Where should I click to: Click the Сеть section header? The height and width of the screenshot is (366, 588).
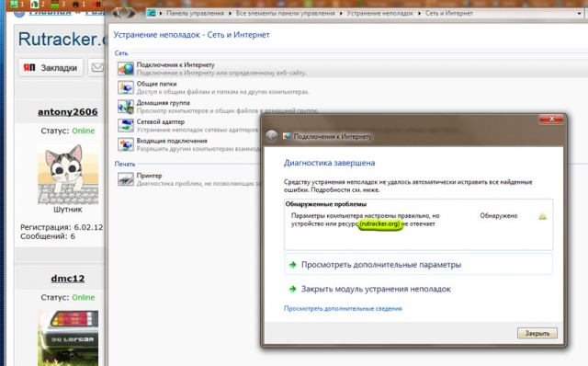coord(121,53)
